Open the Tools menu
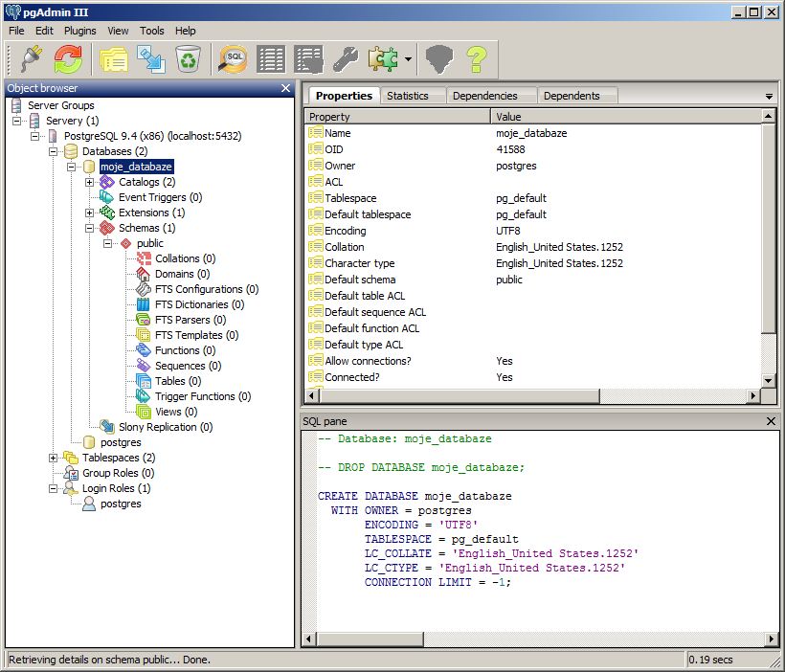This screenshot has width=785, height=672. coord(152,31)
